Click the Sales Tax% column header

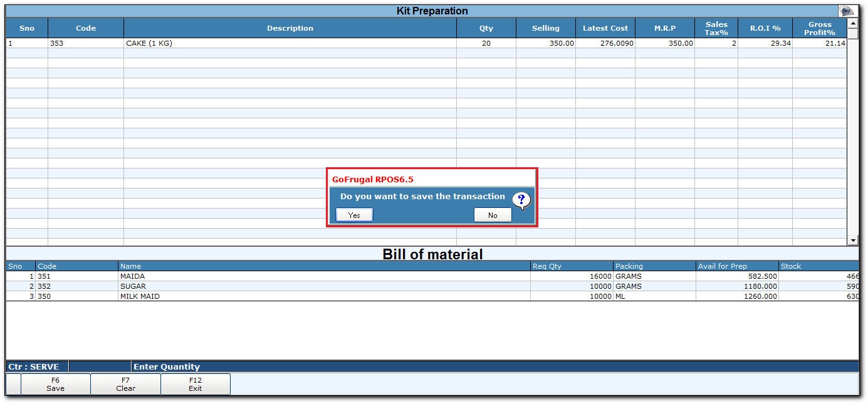pyautogui.click(x=716, y=28)
